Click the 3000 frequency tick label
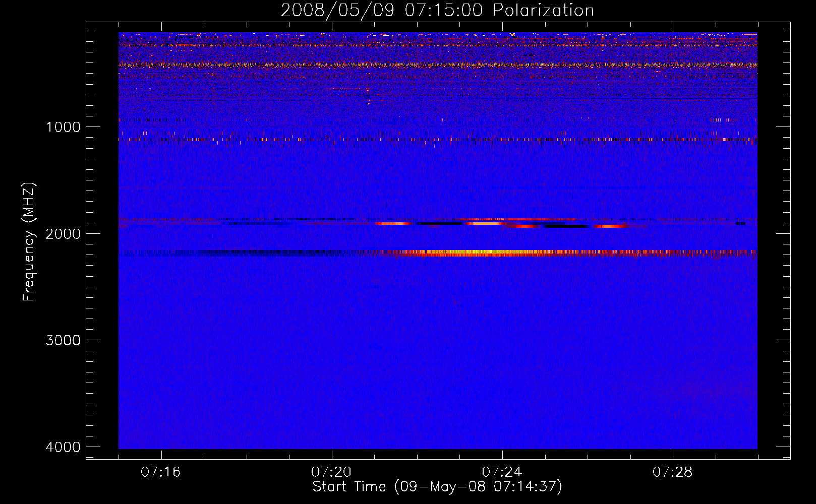This screenshot has height=504, width=816. pos(63,340)
